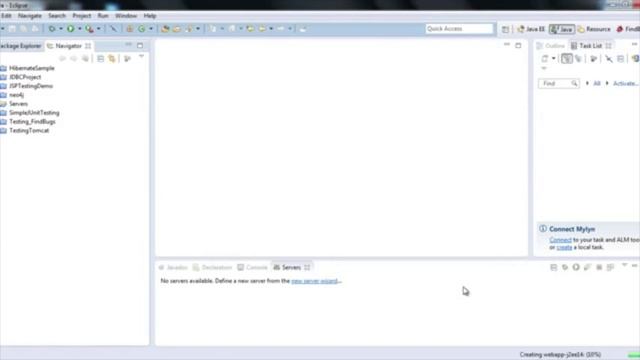Click the create local task link

tap(564, 247)
